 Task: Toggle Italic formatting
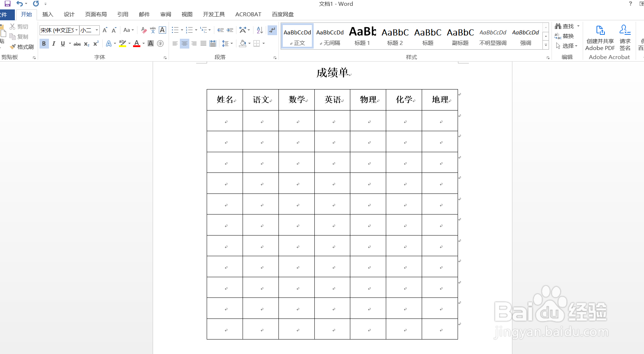(54, 43)
